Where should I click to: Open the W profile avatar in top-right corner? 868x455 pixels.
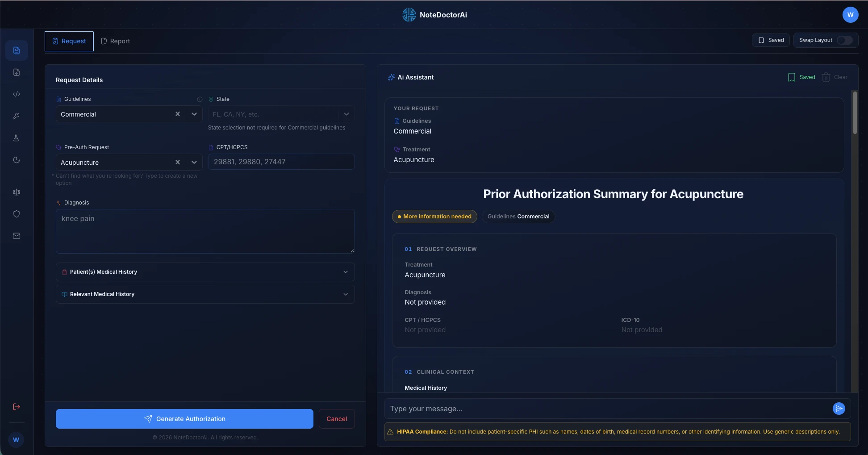pos(850,15)
